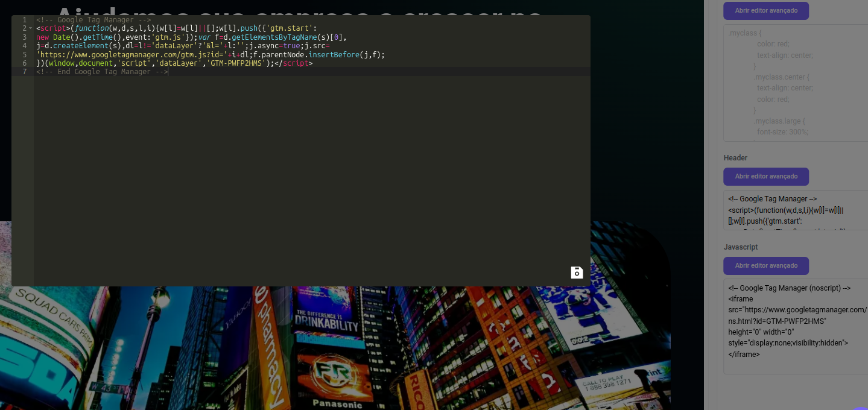Click the purple floating button at bottom-right corner
Screen dimensions: 868x410
pyautogui.click(x=861, y=408)
